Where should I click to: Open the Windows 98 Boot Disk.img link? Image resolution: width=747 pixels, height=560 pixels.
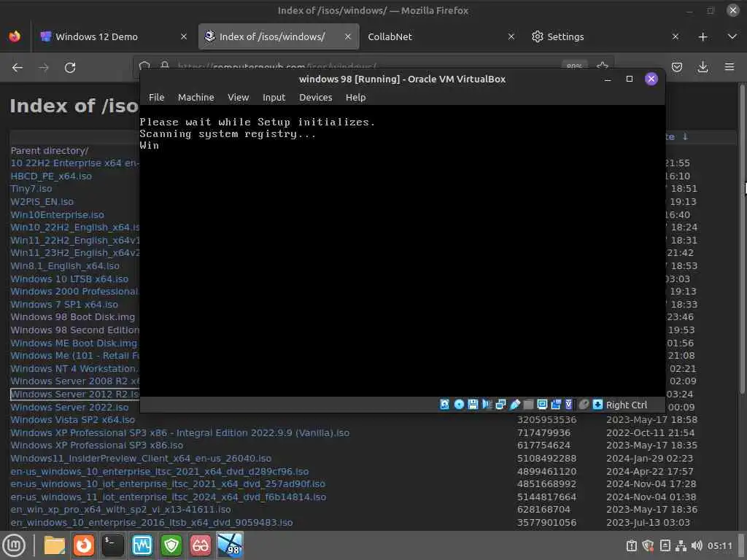[x=72, y=316]
